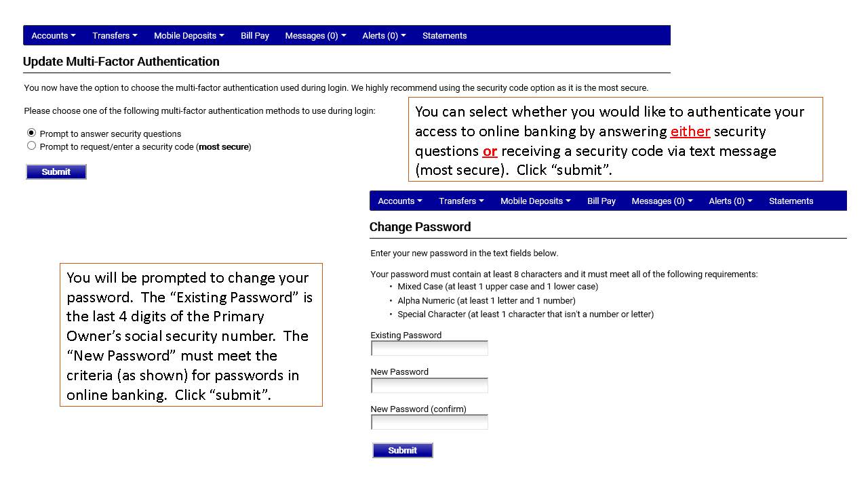Open Mobile Deposits dropdown in the upper navigation bar
The width and height of the screenshot is (868, 488).
(189, 36)
